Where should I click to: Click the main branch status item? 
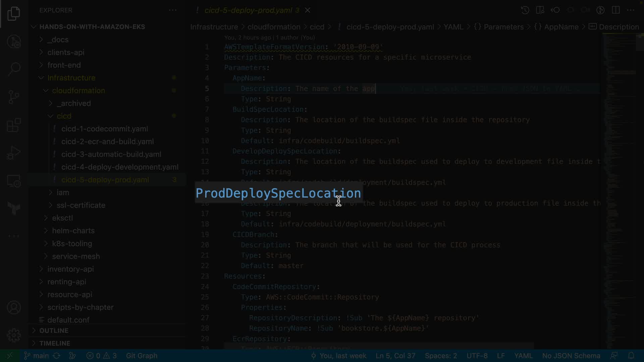click(37, 356)
